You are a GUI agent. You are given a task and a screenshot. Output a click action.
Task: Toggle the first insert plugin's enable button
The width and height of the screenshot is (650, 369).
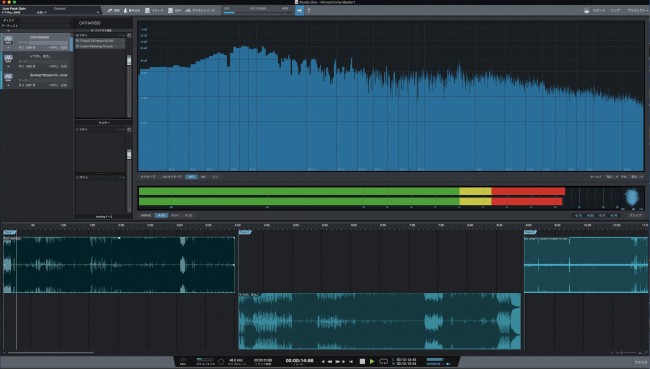tap(78, 41)
